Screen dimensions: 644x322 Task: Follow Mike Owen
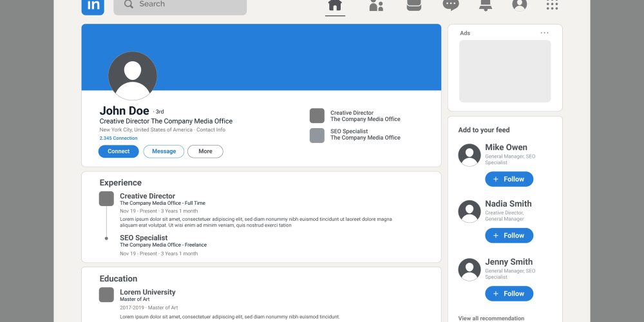pos(509,179)
